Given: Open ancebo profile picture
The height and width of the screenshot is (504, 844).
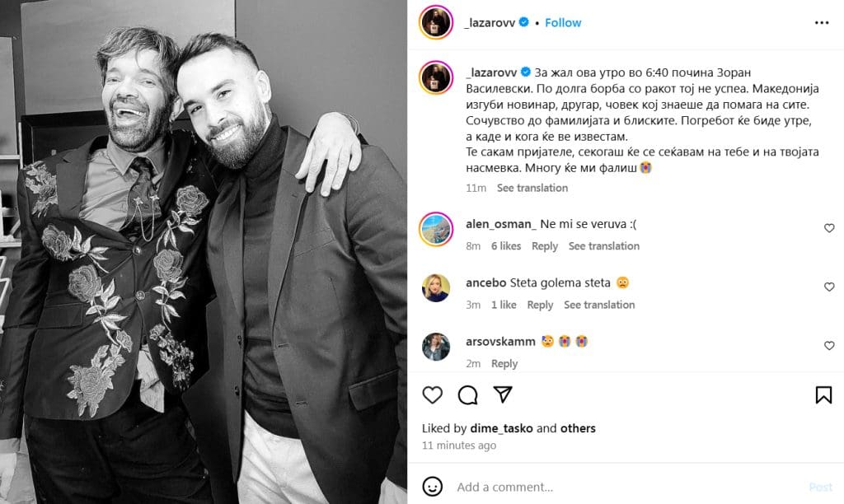Looking at the screenshot, I should click(436, 287).
